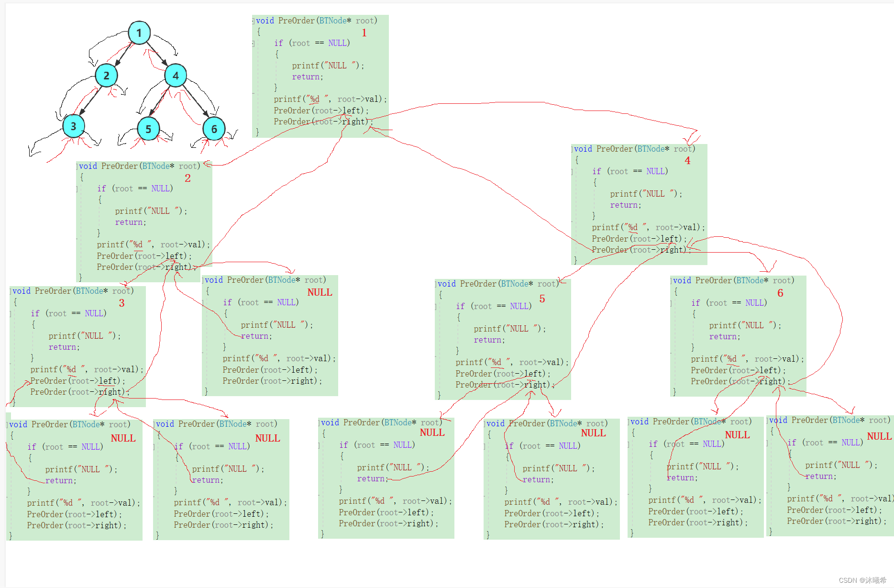Click "if (root == NULL)" in frame 3
894x588 pixels.
click(x=68, y=313)
